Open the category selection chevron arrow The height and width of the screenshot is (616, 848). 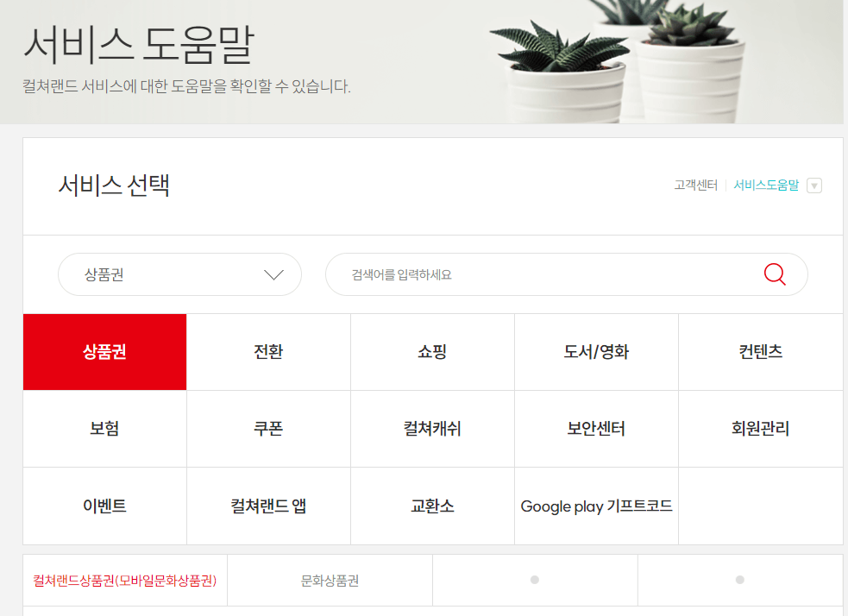(x=274, y=273)
